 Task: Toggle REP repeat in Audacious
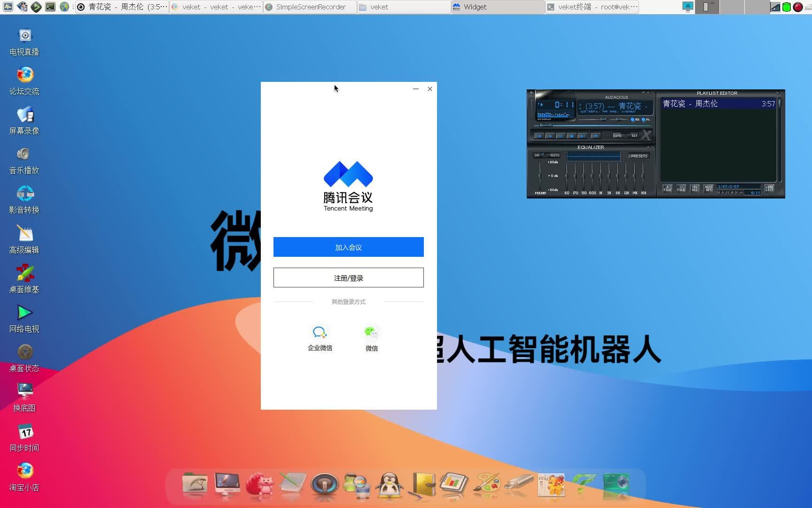pos(633,135)
